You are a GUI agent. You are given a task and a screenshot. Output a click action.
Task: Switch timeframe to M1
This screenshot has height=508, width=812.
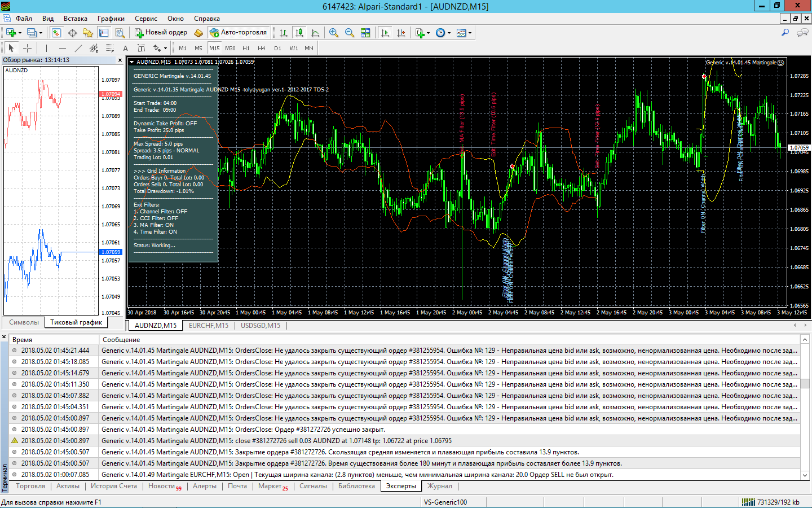[183, 48]
